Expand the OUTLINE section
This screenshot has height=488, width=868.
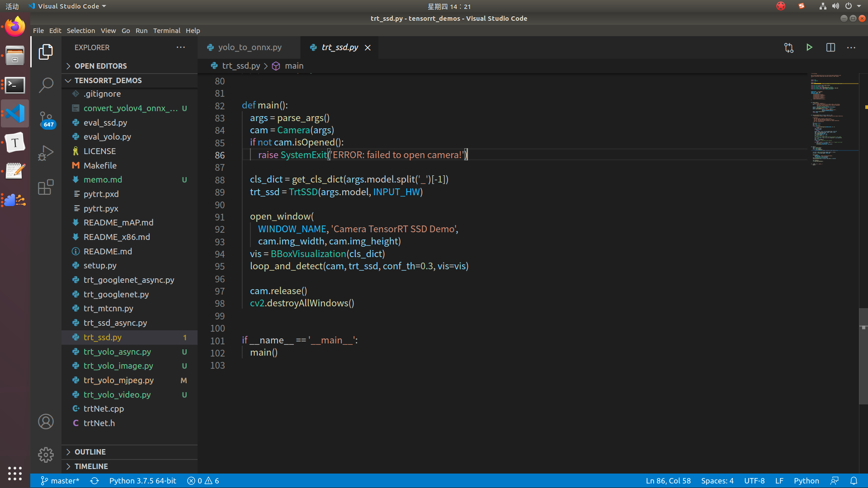coord(90,451)
